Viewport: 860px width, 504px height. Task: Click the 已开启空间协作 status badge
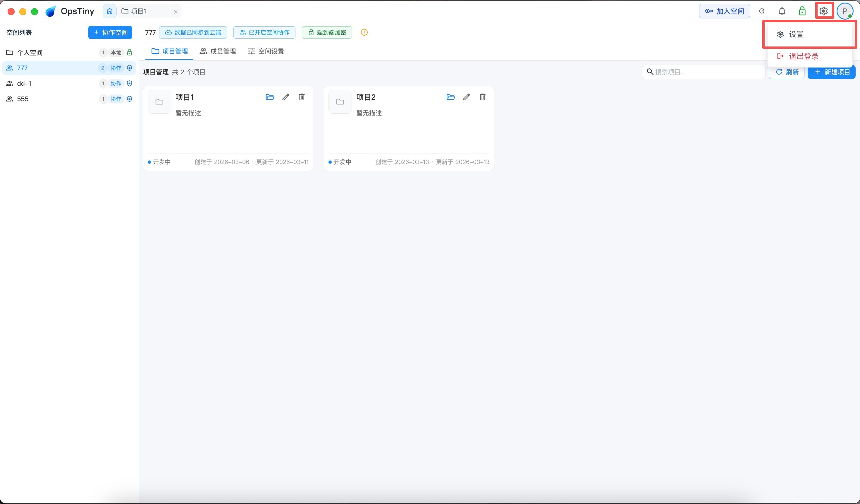point(264,32)
